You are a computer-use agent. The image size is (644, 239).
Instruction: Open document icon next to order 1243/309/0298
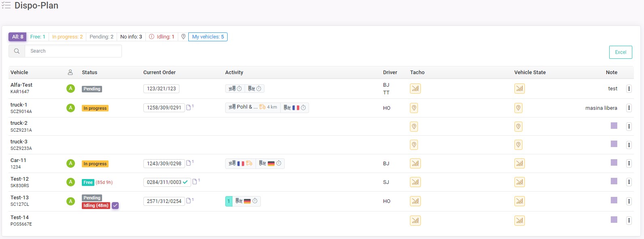pos(189,163)
